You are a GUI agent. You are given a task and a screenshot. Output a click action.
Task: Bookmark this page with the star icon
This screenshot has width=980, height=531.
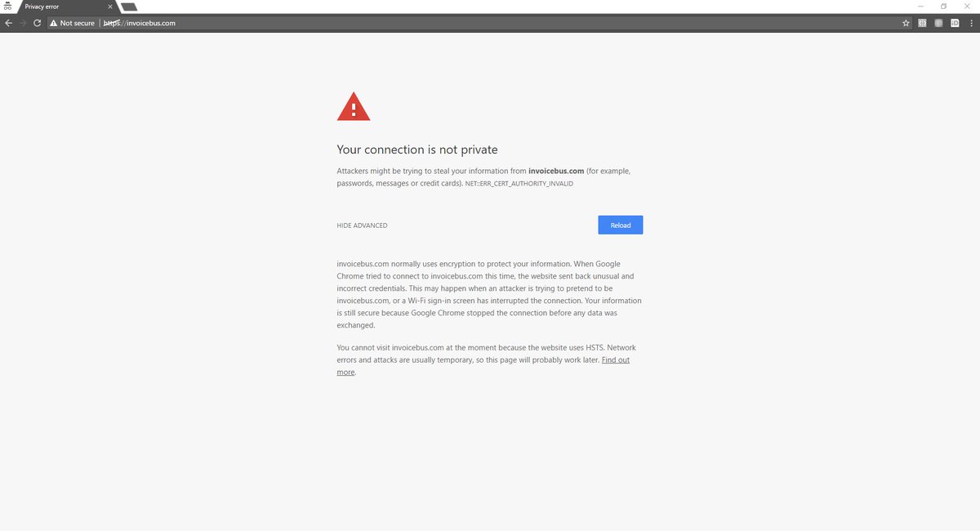point(906,23)
